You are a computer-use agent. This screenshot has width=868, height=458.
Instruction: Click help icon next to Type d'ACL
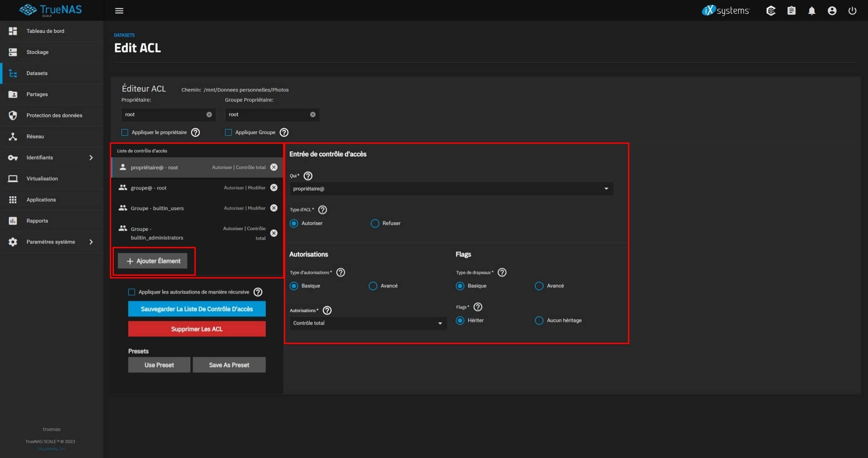tap(322, 210)
